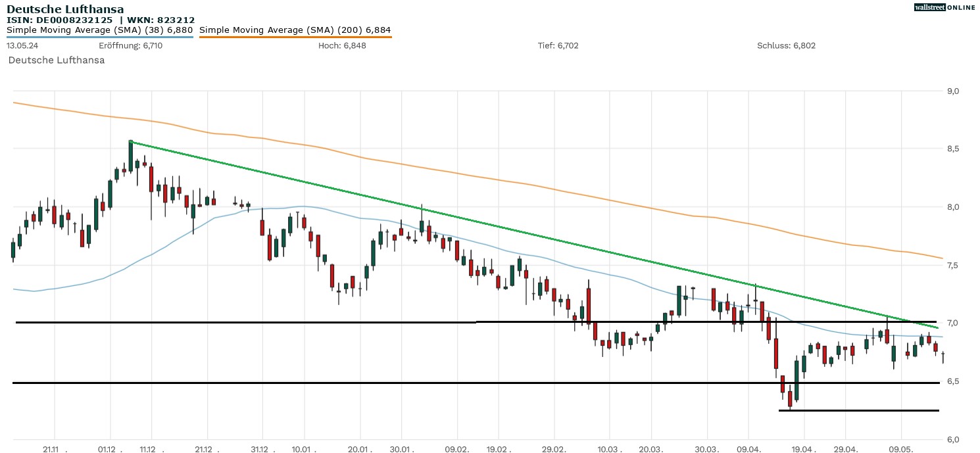Toggle the Simple Moving Average (38) legend
Image resolution: width=980 pixels, height=453 pixels.
(x=99, y=30)
